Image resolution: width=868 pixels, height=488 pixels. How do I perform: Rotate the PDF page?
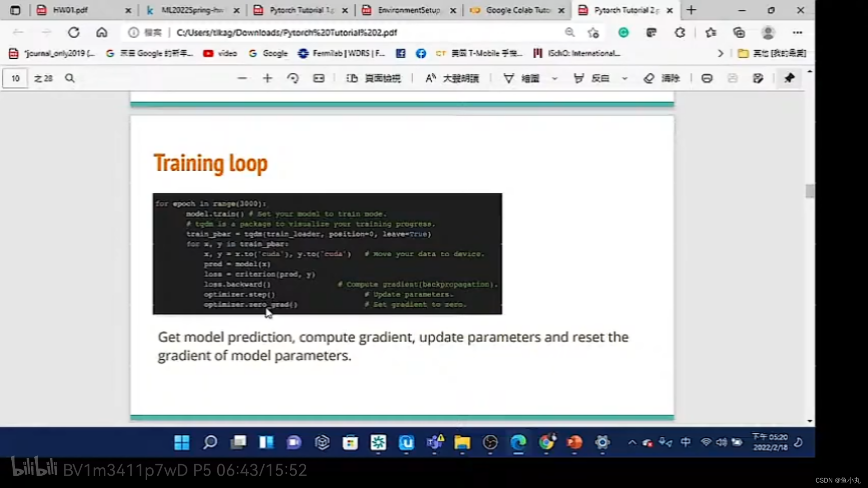[293, 78]
